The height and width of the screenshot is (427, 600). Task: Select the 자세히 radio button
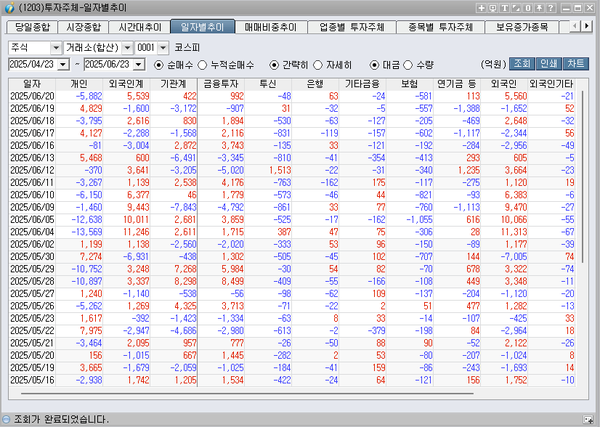tap(318, 65)
